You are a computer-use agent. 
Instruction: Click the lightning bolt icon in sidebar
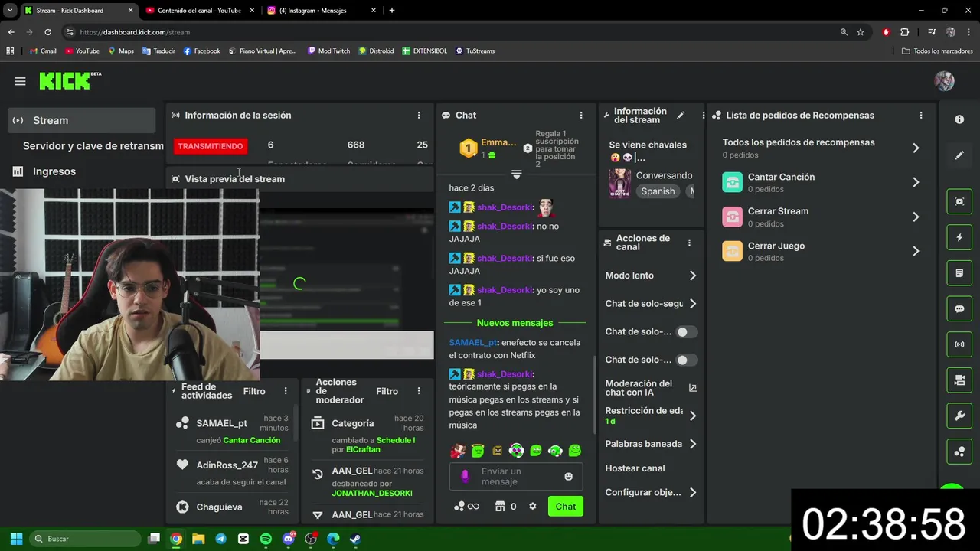coord(959,237)
